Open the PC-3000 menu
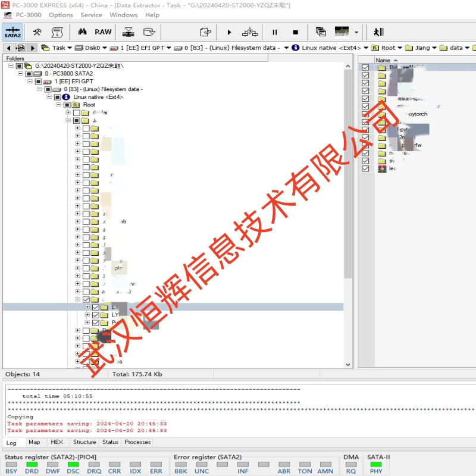476x476 pixels. [x=29, y=15]
